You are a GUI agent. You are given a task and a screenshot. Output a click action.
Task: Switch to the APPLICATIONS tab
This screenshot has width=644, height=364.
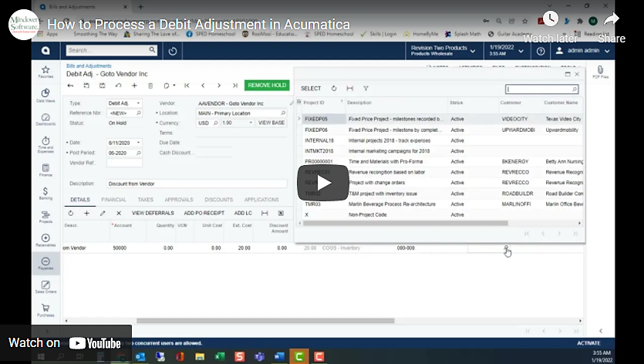(261, 200)
